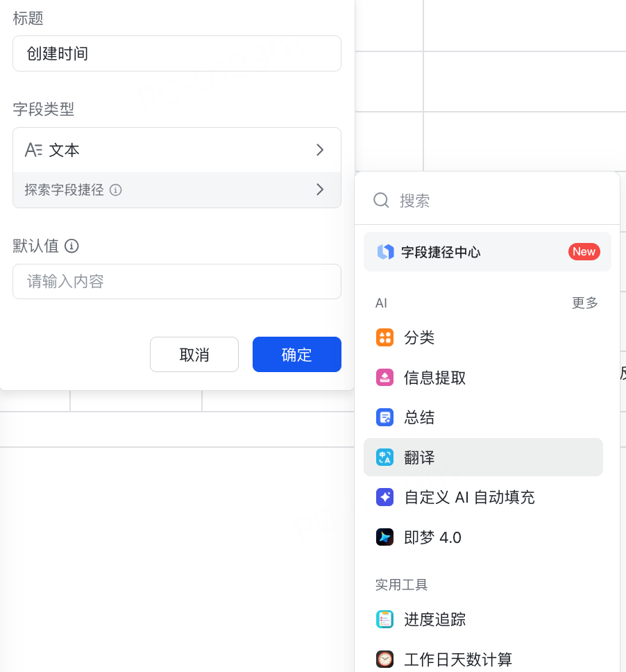Click info icon next to 默认值
The width and height of the screenshot is (626, 672).
(x=71, y=246)
